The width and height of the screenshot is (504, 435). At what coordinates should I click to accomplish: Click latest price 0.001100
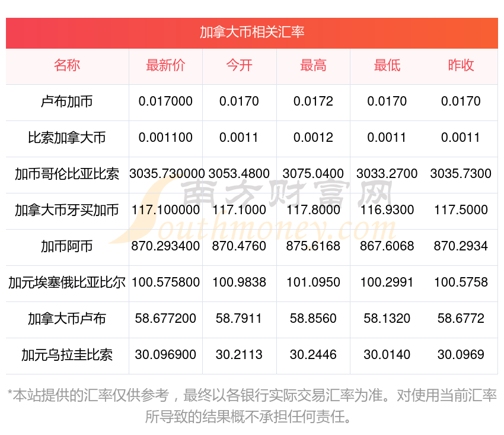165,138
